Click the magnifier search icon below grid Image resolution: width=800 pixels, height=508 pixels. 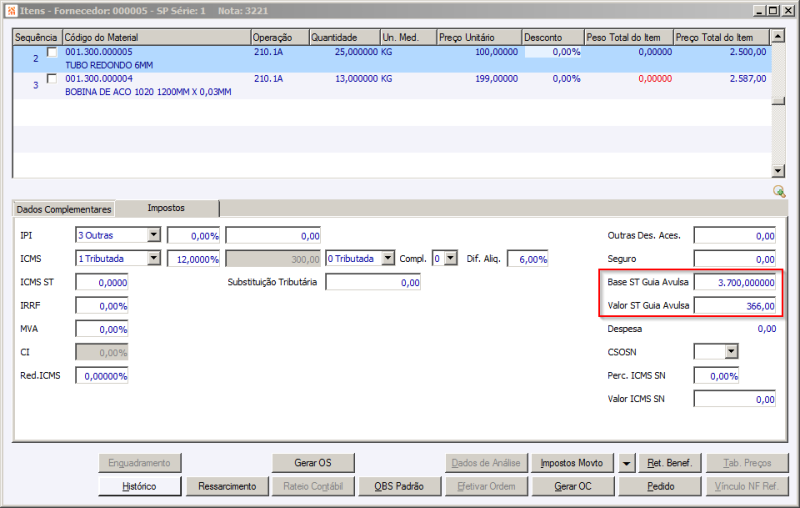click(779, 191)
